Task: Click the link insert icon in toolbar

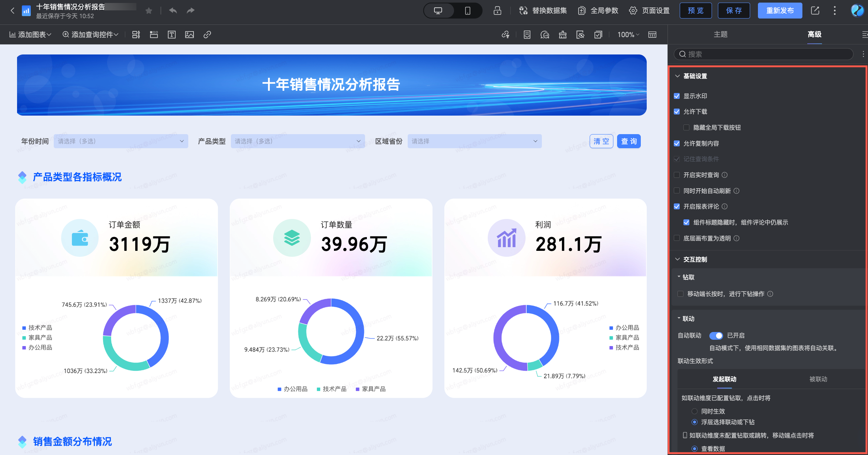Action: coord(207,35)
